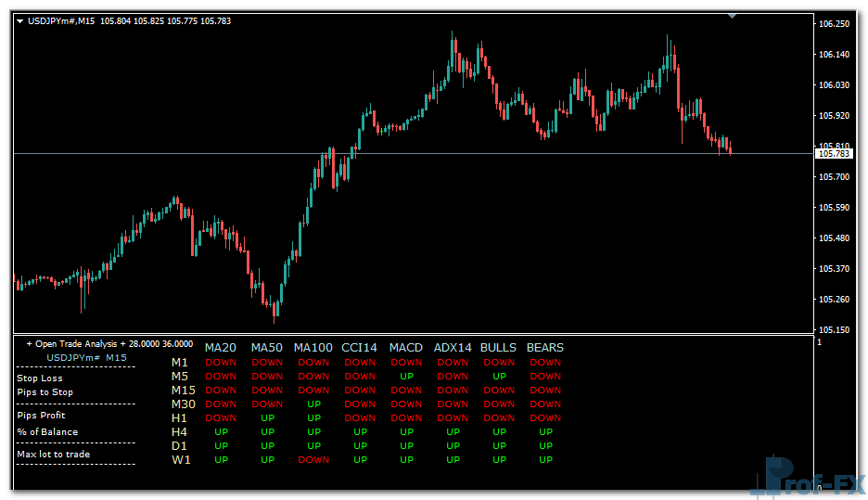Click the green UP signal for M5 MACD
The image size is (868, 500).
406,377
